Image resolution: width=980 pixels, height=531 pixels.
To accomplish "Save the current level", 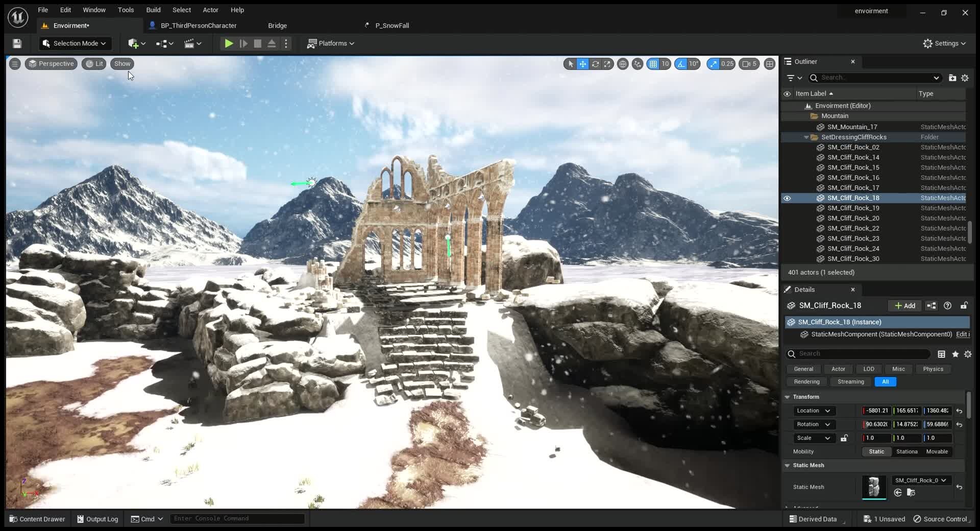I will pos(17,43).
